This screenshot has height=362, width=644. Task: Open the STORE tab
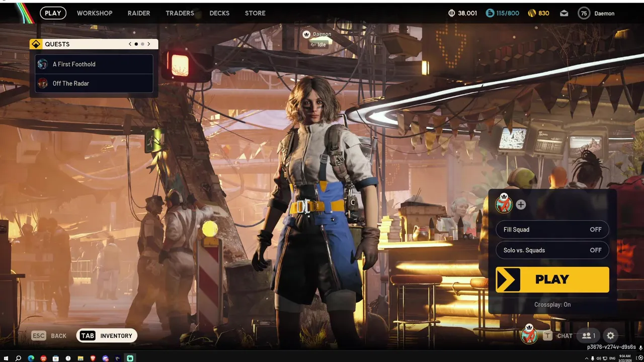tap(255, 13)
